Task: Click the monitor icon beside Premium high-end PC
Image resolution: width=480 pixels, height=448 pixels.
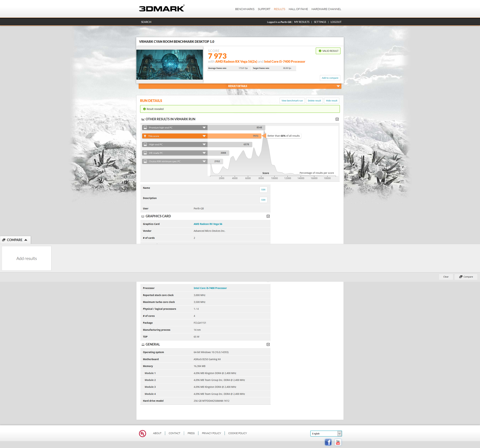Action: point(145,127)
